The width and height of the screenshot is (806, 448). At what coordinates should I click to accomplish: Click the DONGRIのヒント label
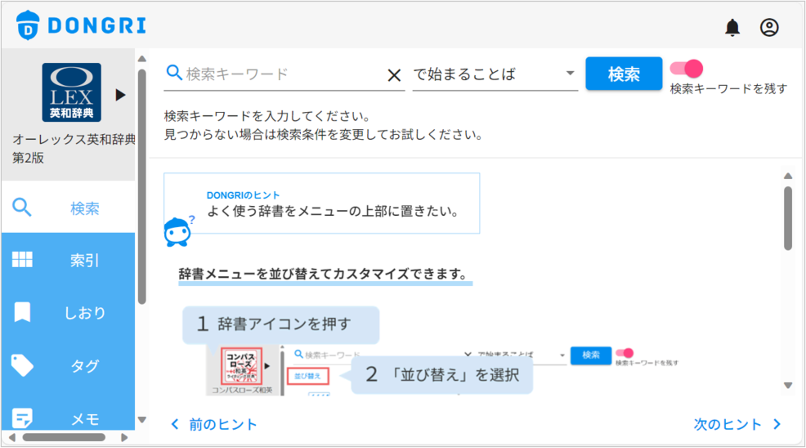coord(243,195)
